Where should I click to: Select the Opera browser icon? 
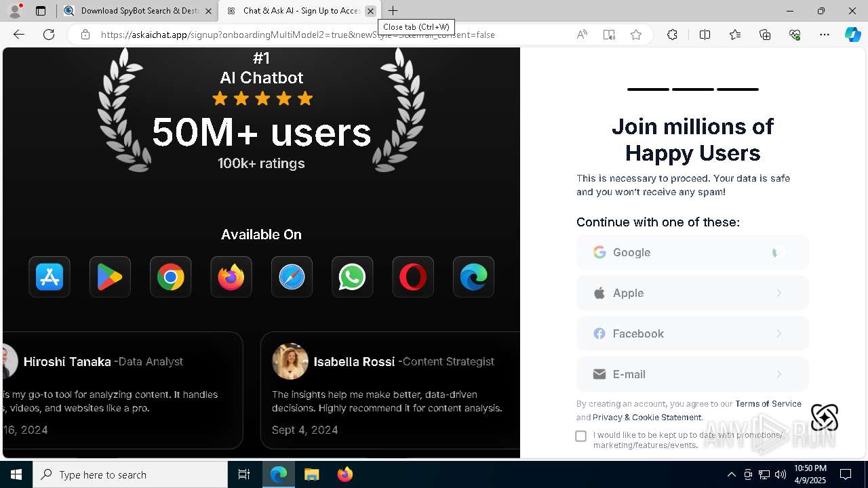coord(413,277)
